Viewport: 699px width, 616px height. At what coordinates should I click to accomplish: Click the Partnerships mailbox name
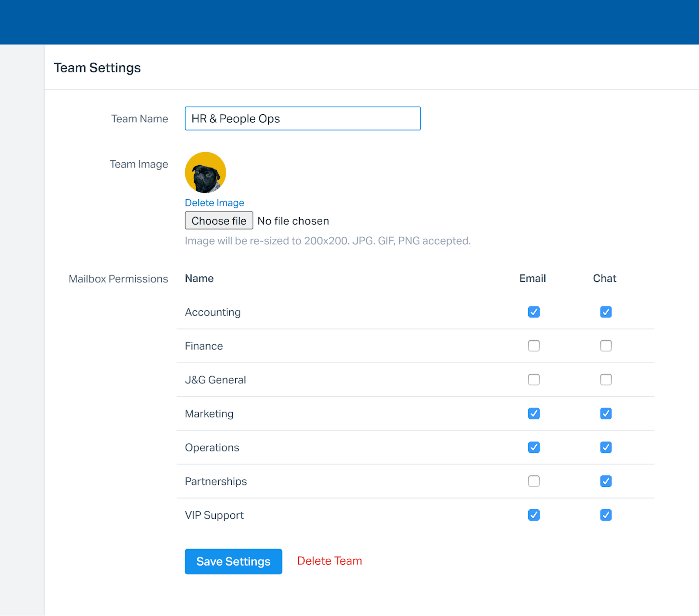(x=216, y=482)
